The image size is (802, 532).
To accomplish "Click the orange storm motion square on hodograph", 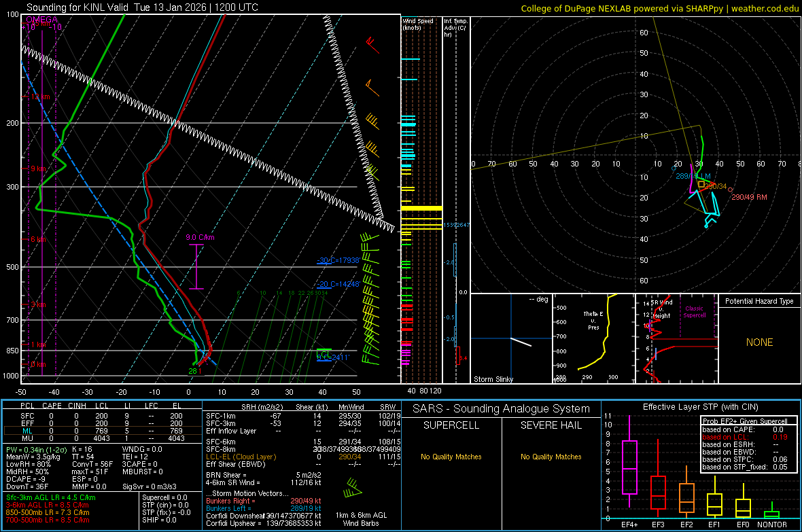I will [701, 183].
